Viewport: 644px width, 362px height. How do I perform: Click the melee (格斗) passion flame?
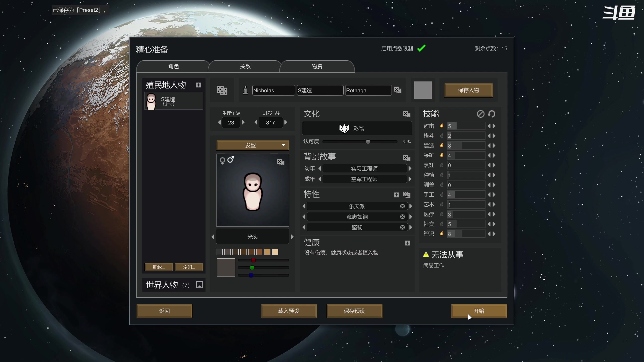click(x=441, y=136)
